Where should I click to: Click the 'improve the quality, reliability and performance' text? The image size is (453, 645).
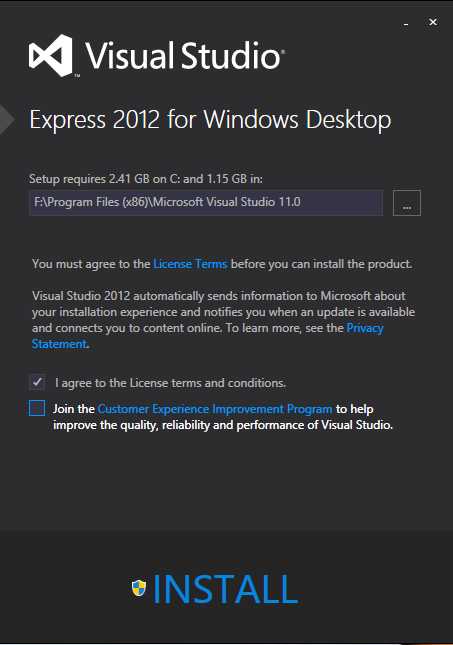pyautogui.click(x=223, y=425)
